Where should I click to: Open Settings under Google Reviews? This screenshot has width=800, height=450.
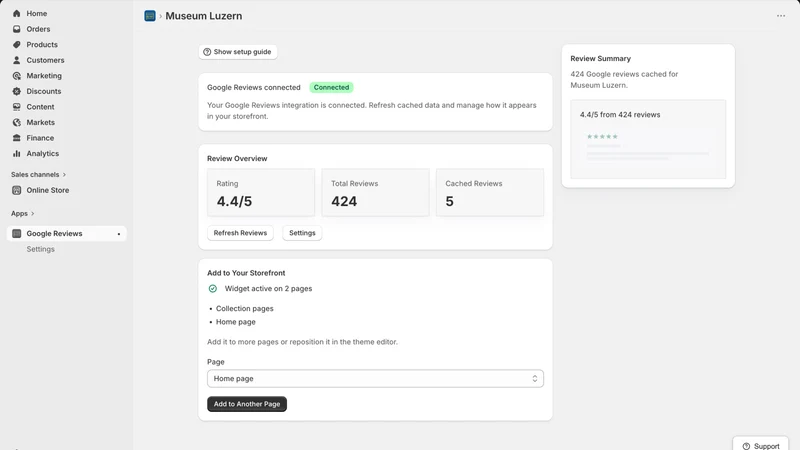click(40, 249)
